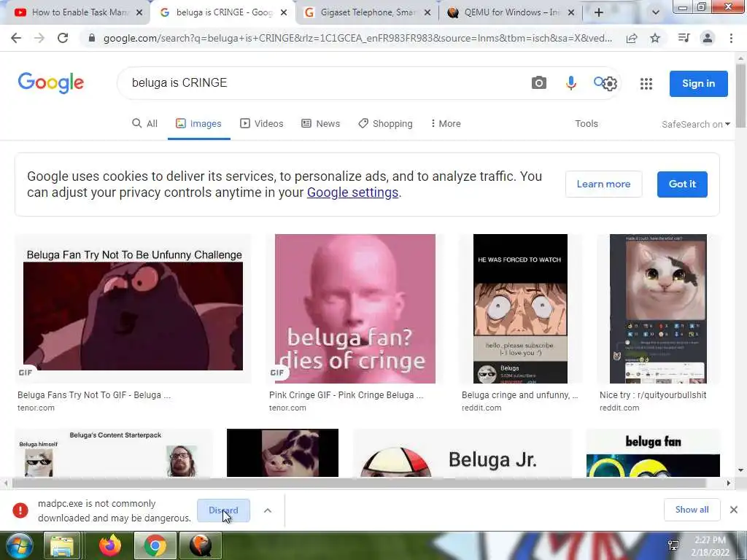Viewport: 747px width, 560px height.
Task: Open the Google apps grid
Action: [646, 84]
